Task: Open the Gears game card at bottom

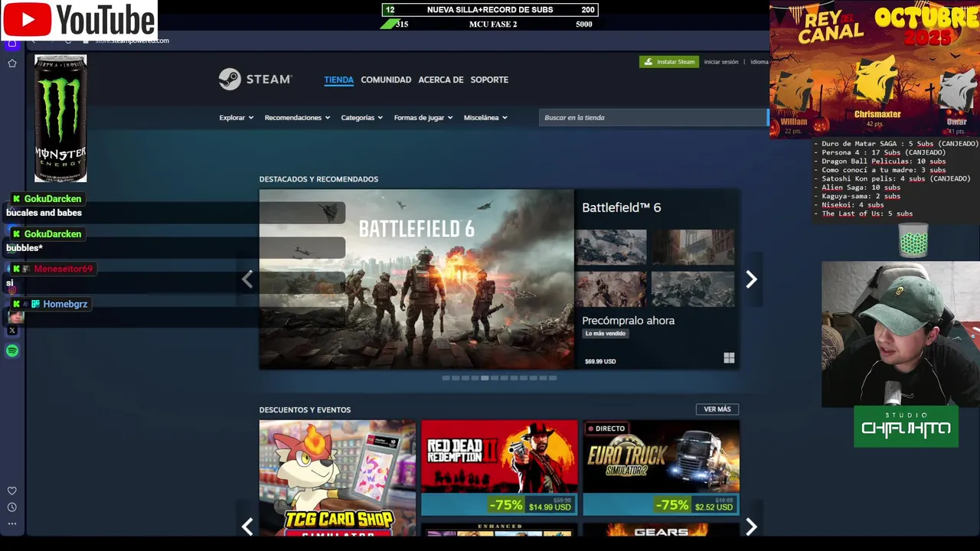Action: (x=661, y=530)
